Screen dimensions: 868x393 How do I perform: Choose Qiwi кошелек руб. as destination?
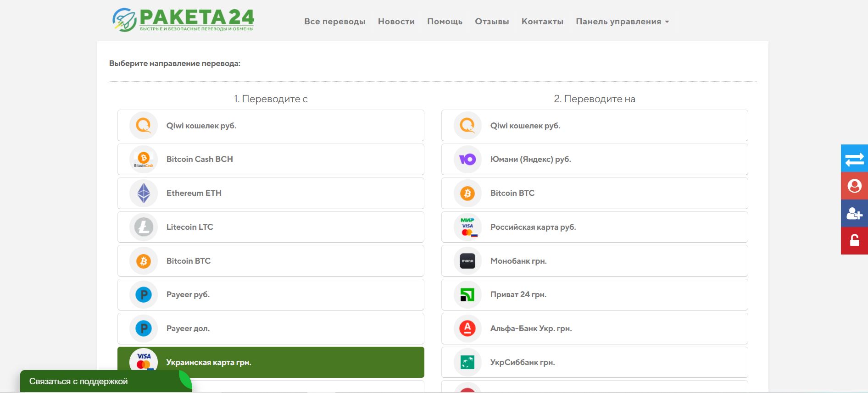point(595,125)
